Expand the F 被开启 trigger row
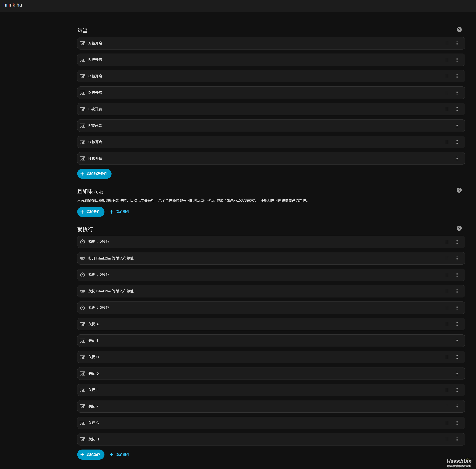 pyautogui.click(x=246, y=126)
